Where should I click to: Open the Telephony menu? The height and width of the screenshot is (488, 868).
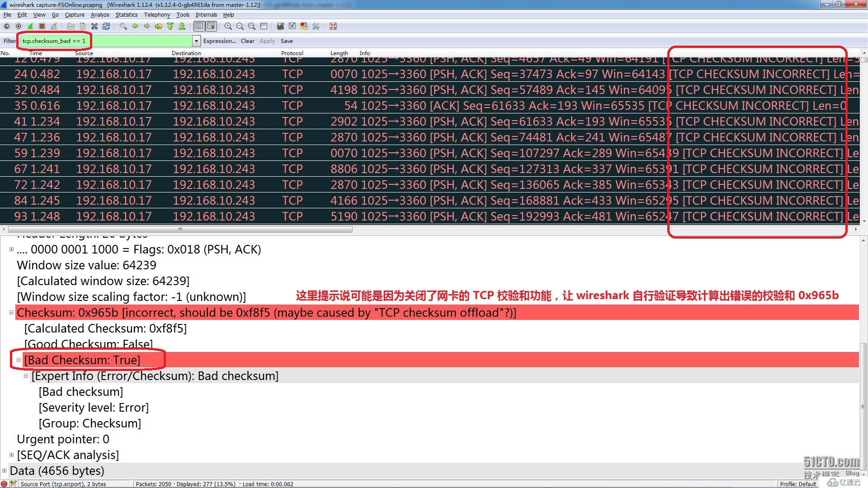coord(157,15)
